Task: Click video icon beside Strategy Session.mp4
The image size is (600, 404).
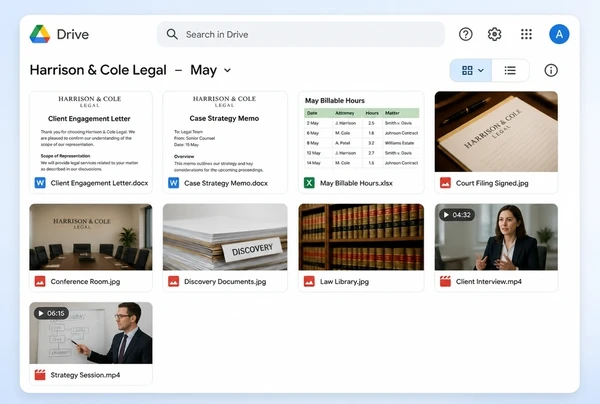Action: click(x=40, y=375)
